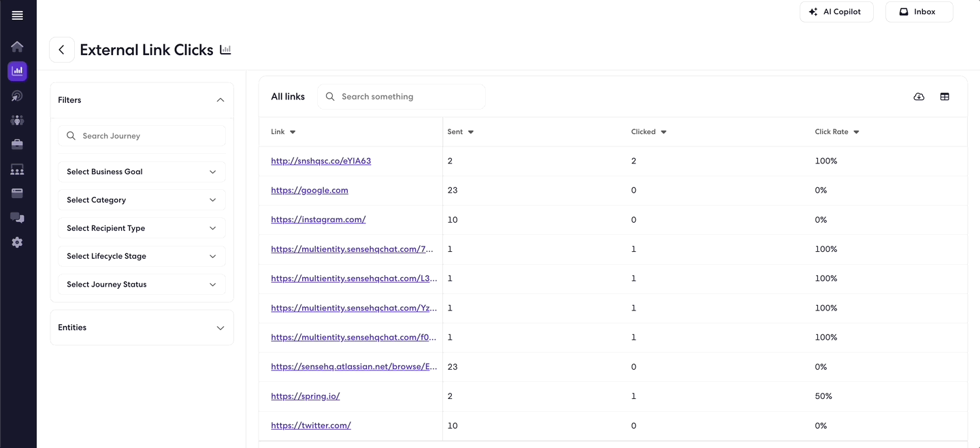Open Select Business Goal dropdown
This screenshot has width=980, height=448.
142,172
